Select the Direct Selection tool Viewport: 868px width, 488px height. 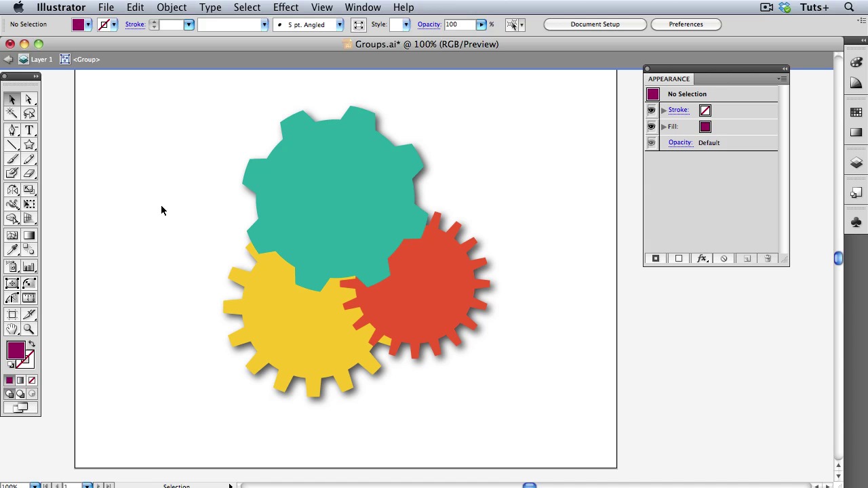(x=29, y=100)
